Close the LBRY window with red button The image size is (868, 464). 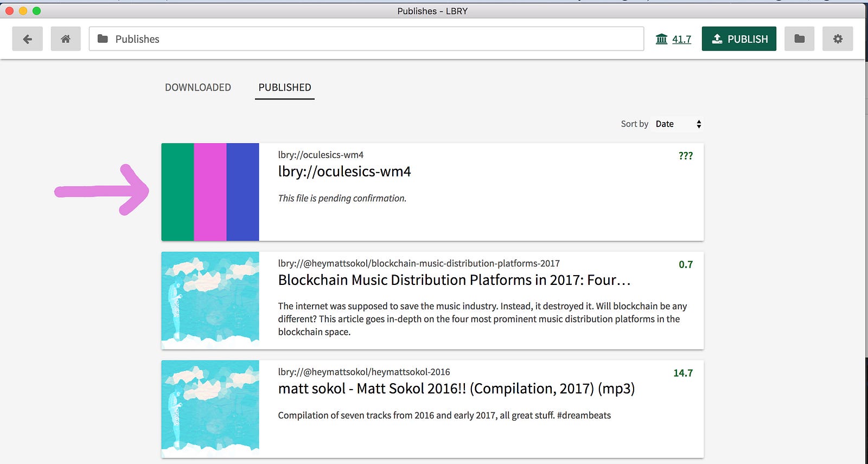9,11
